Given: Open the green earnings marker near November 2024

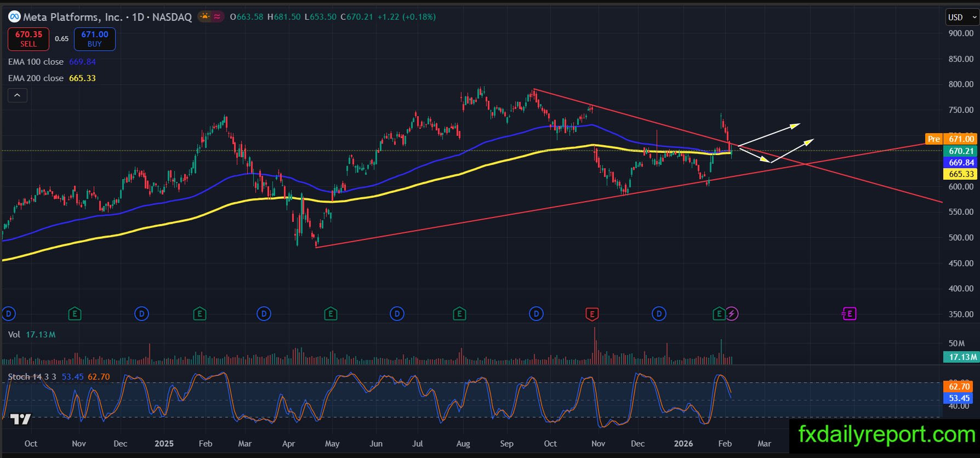Looking at the screenshot, I should [75, 314].
